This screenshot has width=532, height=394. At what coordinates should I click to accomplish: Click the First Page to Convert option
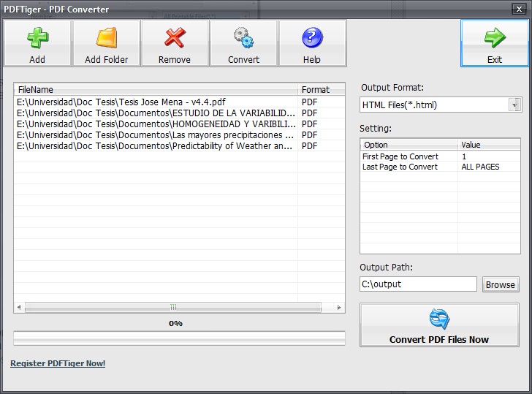coord(400,156)
